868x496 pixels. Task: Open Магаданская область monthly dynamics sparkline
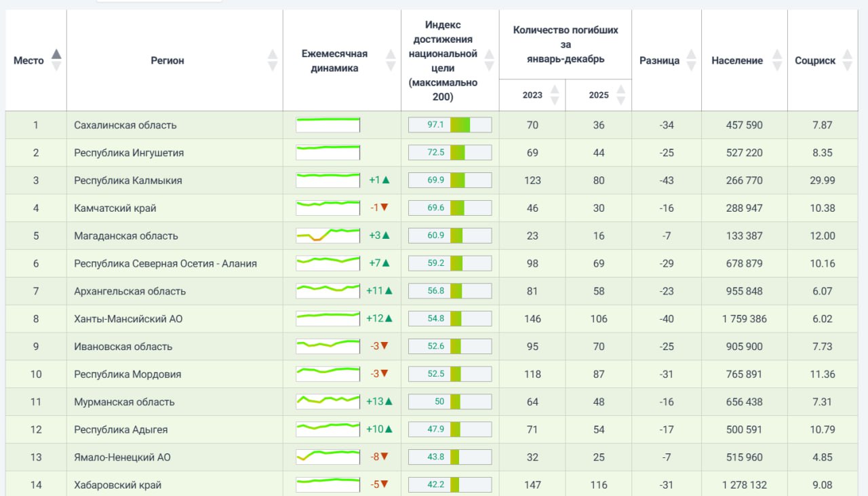tap(328, 235)
